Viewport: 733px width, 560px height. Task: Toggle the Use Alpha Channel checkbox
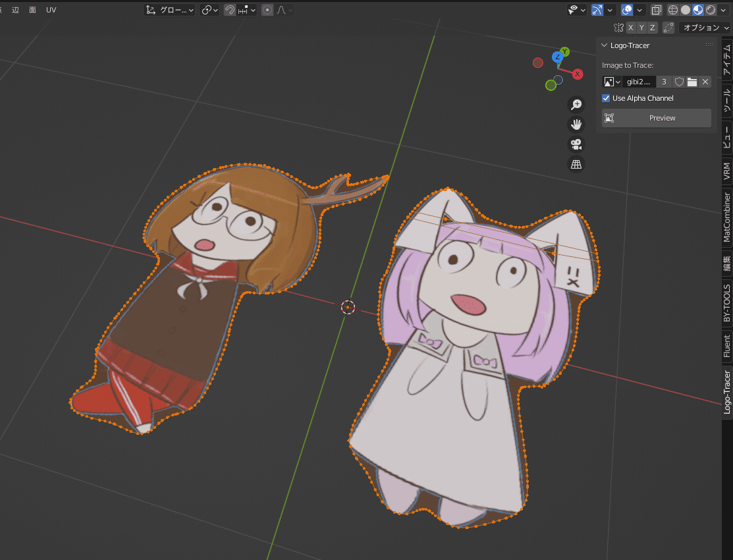point(606,98)
